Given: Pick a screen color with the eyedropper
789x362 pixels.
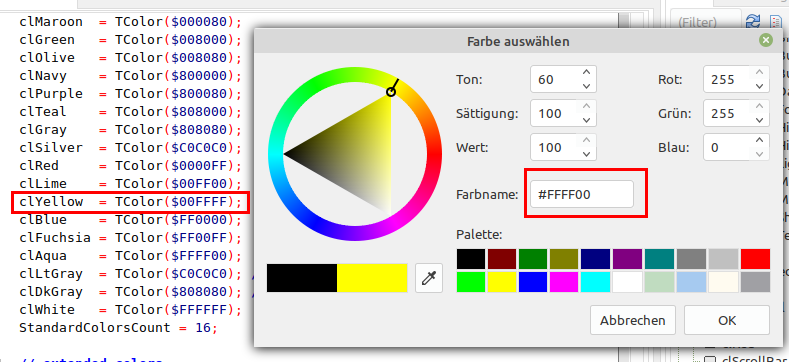Looking at the screenshot, I should (429, 277).
